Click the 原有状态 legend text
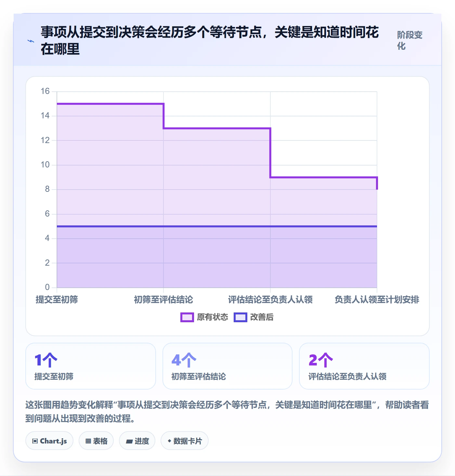 [213, 317]
